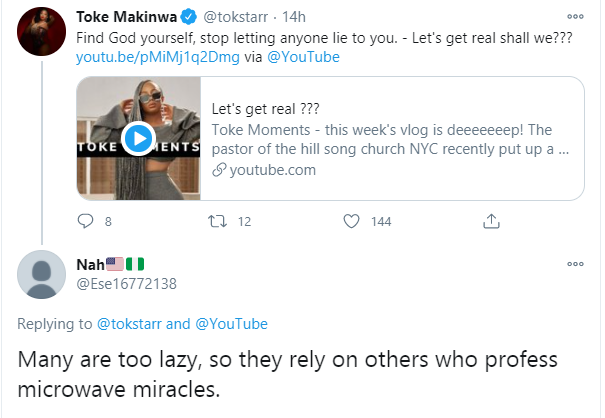This screenshot has width=605, height=418.
Task: Click the @tokstarr handle in header
Action: (x=235, y=17)
